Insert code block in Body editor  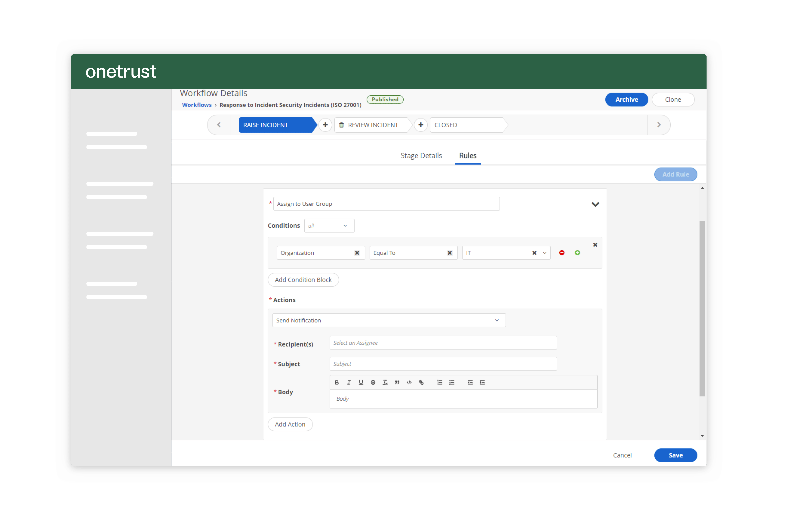[409, 382]
